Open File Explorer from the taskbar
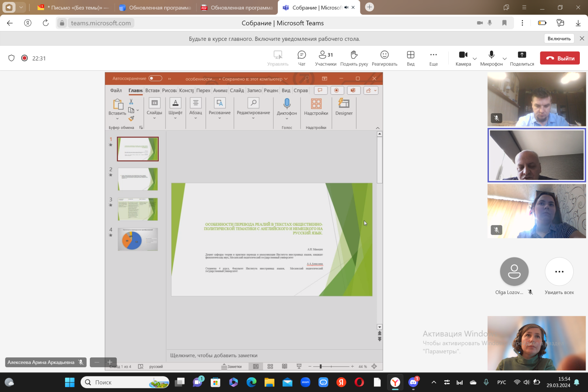The image size is (588, 392). (x=269, y=382)
